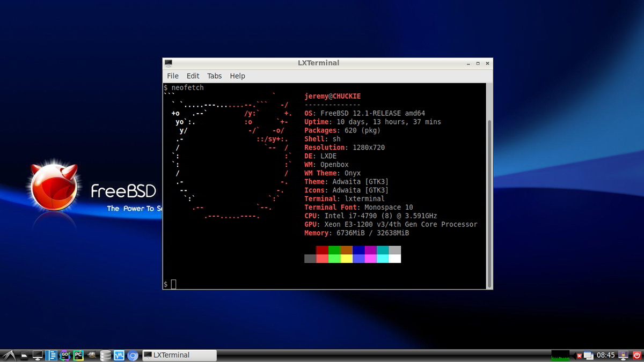Image resolution: width=644 pixels, height=362 pixels.
Task: Click the green swatch in the top palette row
Action: [334, 250]
